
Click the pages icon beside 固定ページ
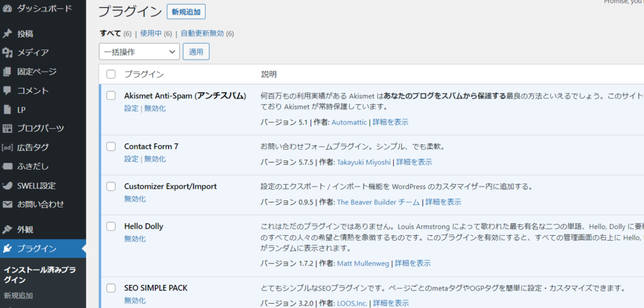coord(7,72)
